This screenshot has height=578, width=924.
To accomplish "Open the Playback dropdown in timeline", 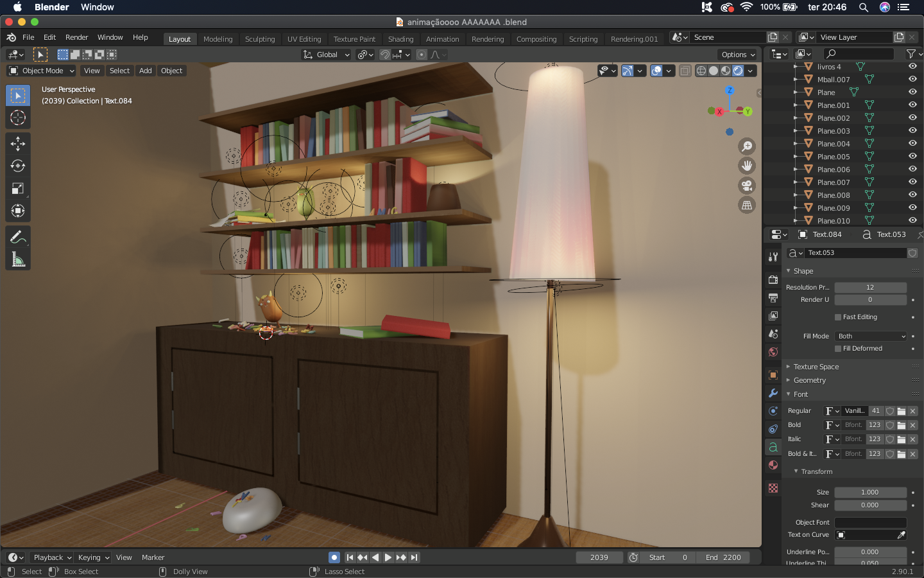I will [x=52, y=557].
